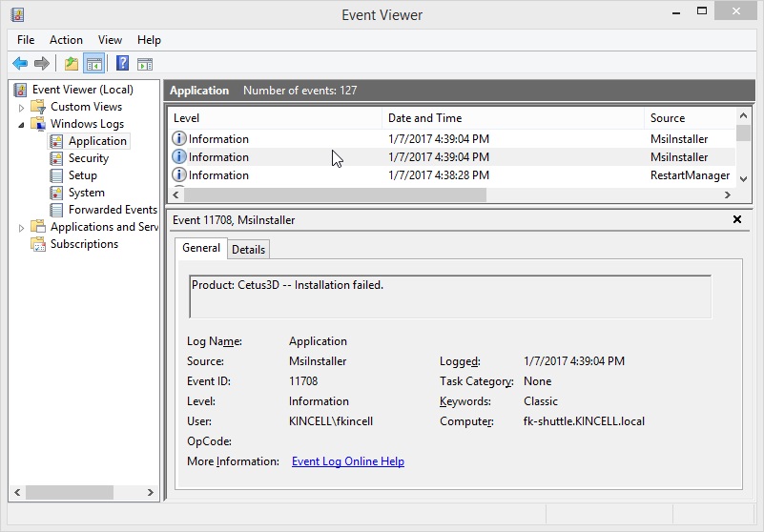Click the Level value Information in details

pos(319,401)
